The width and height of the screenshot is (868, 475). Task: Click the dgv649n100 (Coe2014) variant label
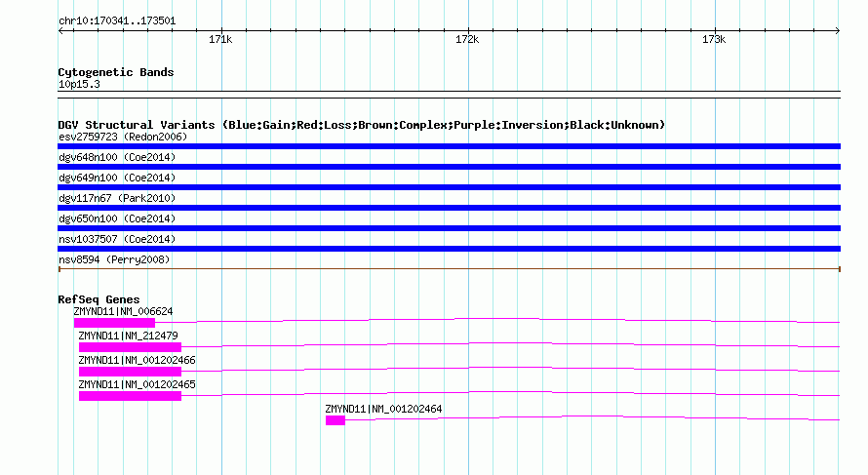117,178
